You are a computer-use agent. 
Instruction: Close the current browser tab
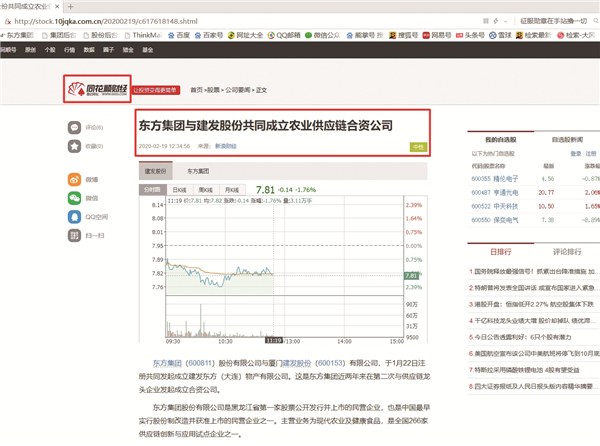pyautogui.click(x=57, y=7)
